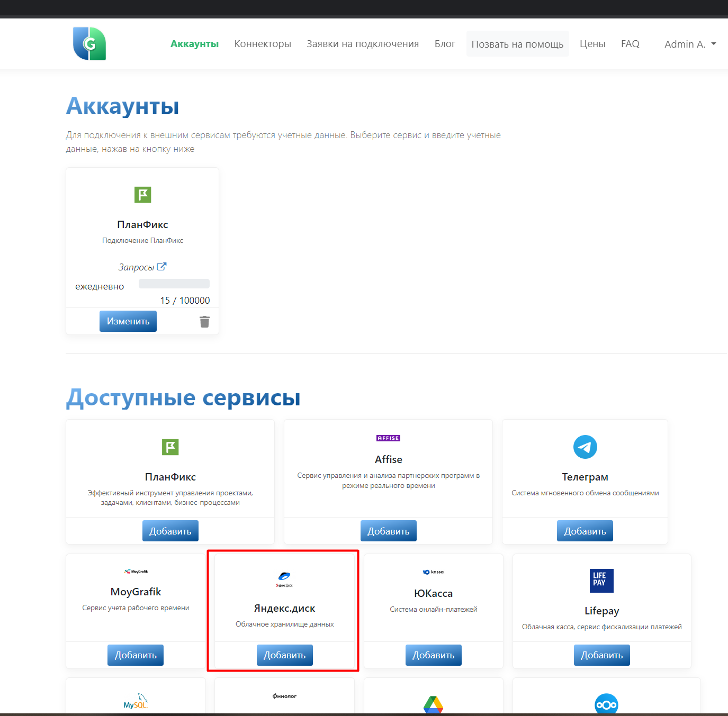Click the trash icon to delete ПланФикс account
Viewport: 728px width, 716px height.
(204, 321)
